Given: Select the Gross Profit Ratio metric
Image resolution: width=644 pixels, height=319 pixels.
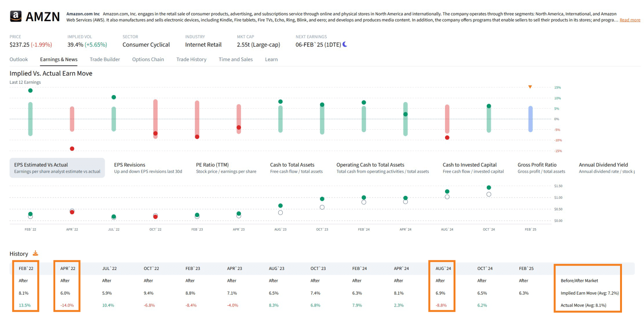Looking at the screenshot, I should tap(541, 168).
